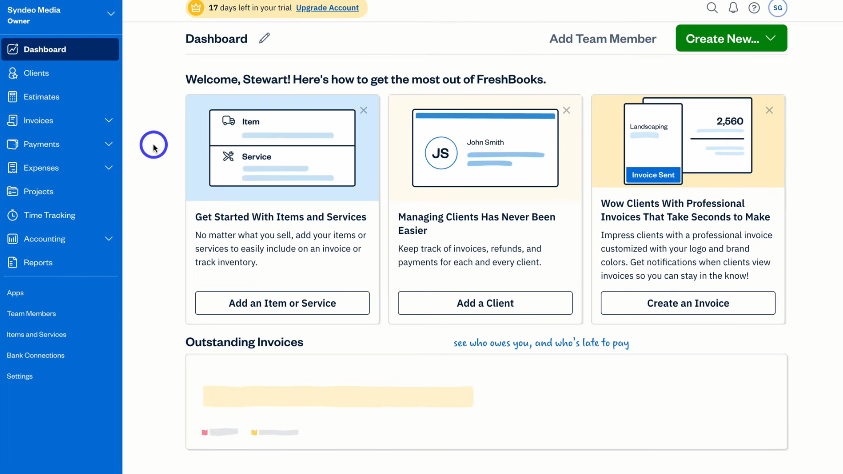
Task: Open the SG profile avatar
Action: tap(777, 8)
